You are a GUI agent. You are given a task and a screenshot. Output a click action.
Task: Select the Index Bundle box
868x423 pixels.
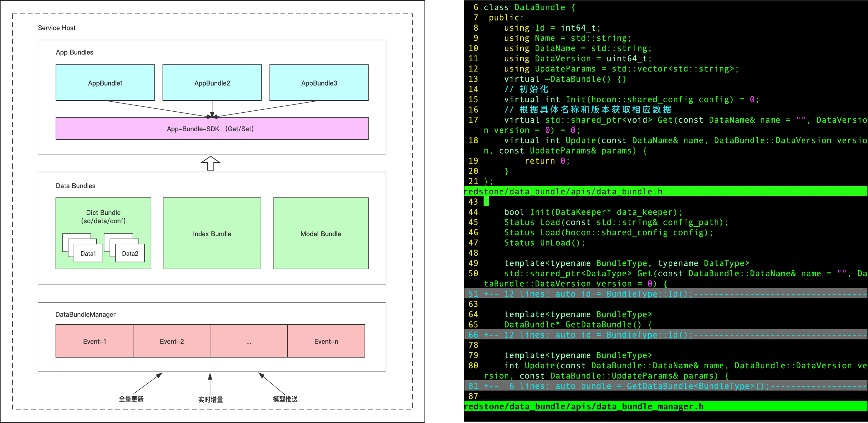point(212,233)
